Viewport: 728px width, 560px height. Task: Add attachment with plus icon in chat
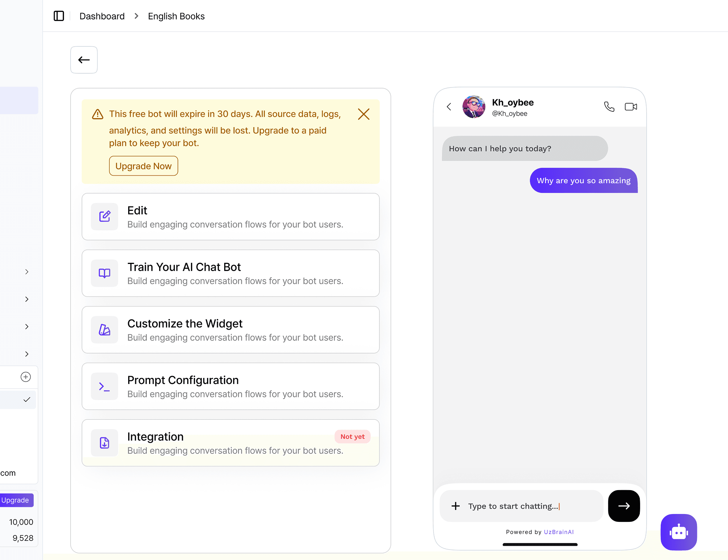(455, 506)
